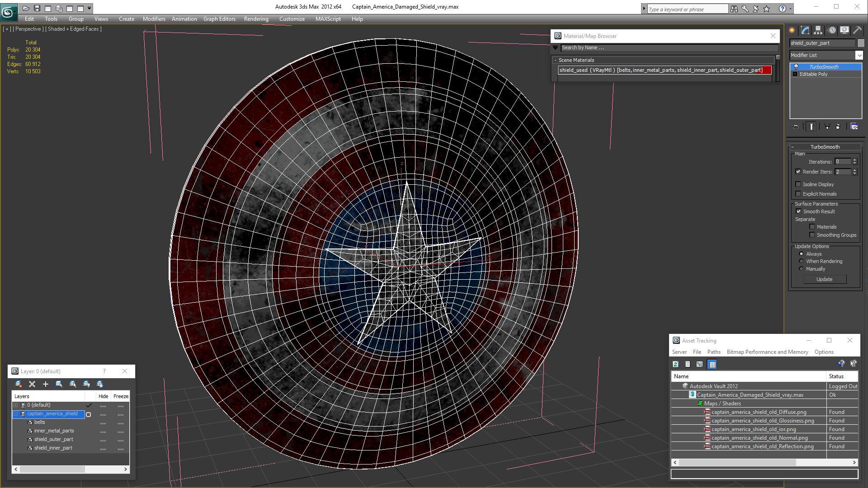Toggle the Render Iters checkbox
This screenshot has width=868, height=488.
point(798,172)
